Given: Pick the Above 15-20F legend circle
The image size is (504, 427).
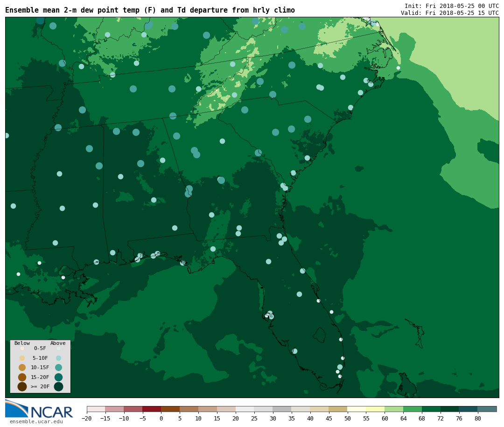Looking at the screenshot, I should (x=58, y=377).
